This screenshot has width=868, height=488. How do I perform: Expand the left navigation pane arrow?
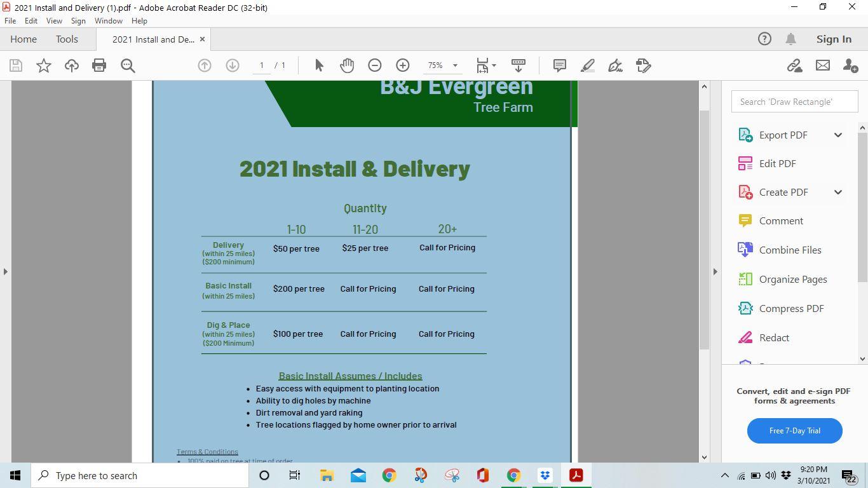point(5,271)
